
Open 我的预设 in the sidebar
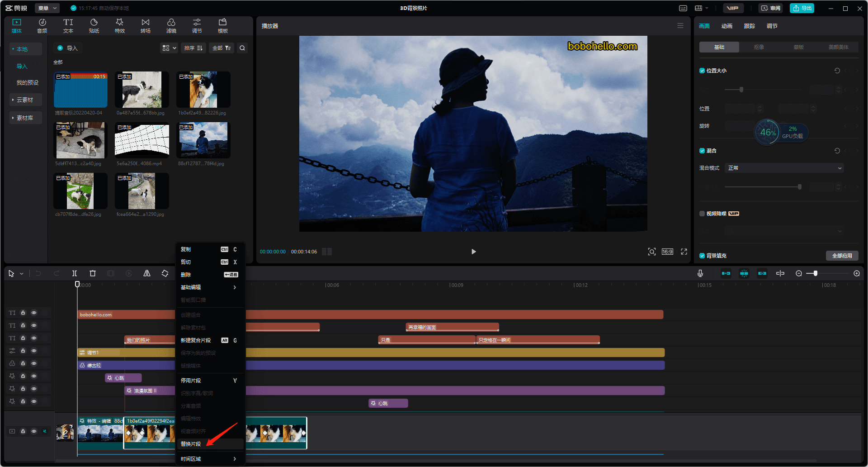pyautogui.click(x=28, y=82)
